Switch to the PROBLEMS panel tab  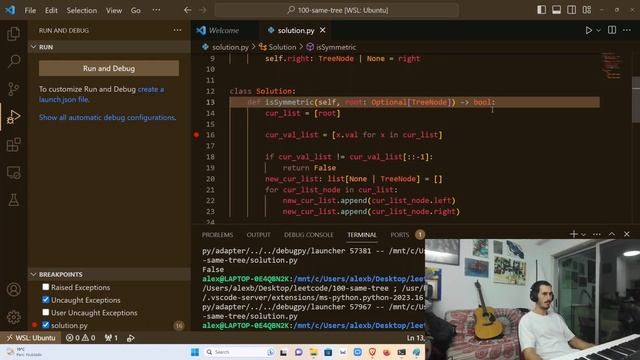218,235
